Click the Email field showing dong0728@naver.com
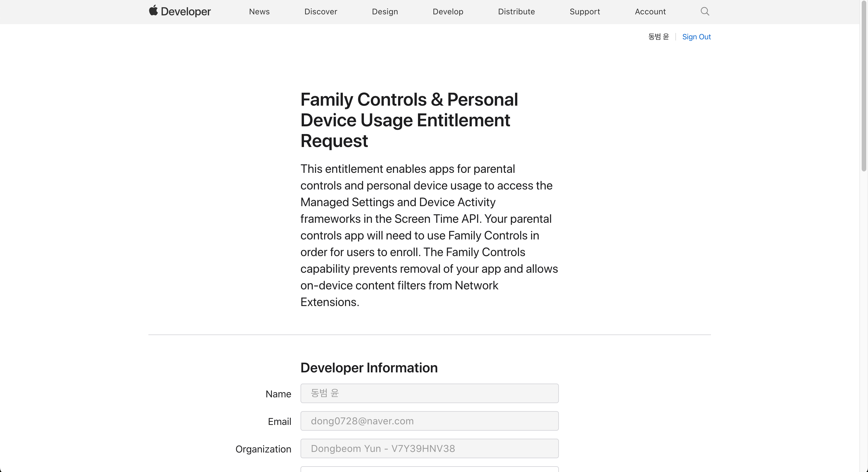The width and height of the screenshot is (868, 472). (x=429, y=421)
